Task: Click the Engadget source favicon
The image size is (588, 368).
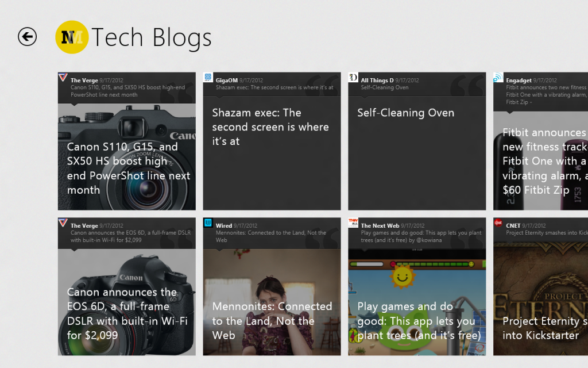Action: tap(498, 78)
